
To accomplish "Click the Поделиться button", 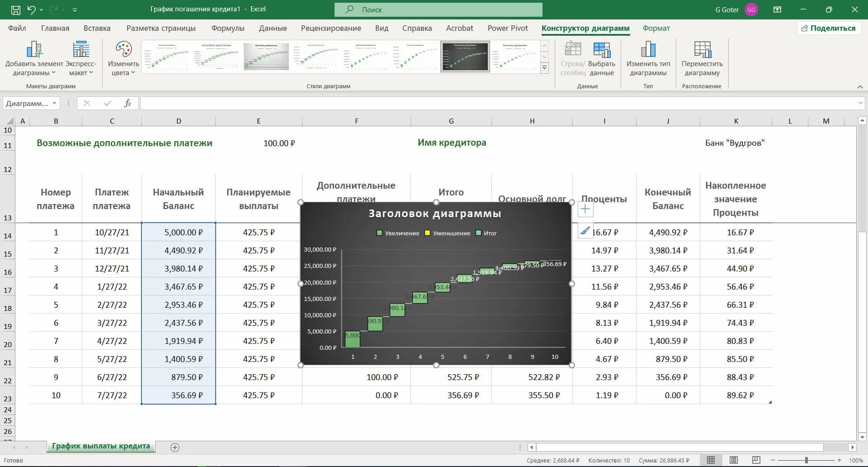I will coord(829,28).
